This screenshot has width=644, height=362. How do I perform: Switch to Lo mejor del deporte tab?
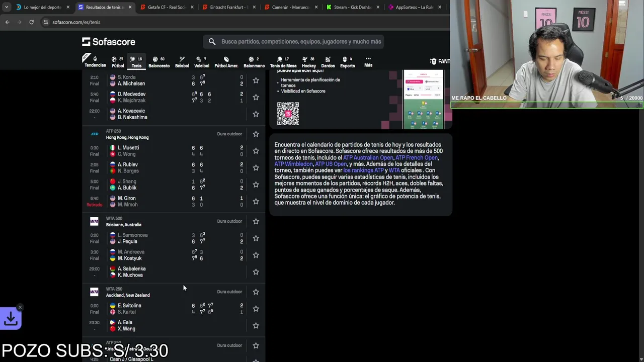(42, 7)
